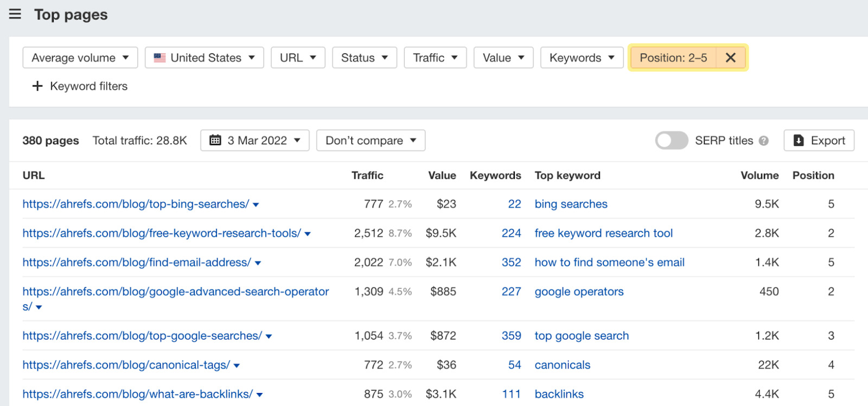Click the calendar icon on the date picker
This screenshot has height=406, width=868.
coord(215,140)
